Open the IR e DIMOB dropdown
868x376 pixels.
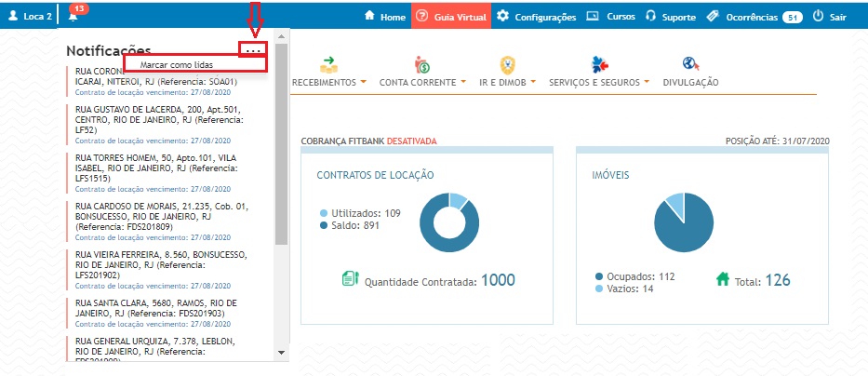[534, 82]
